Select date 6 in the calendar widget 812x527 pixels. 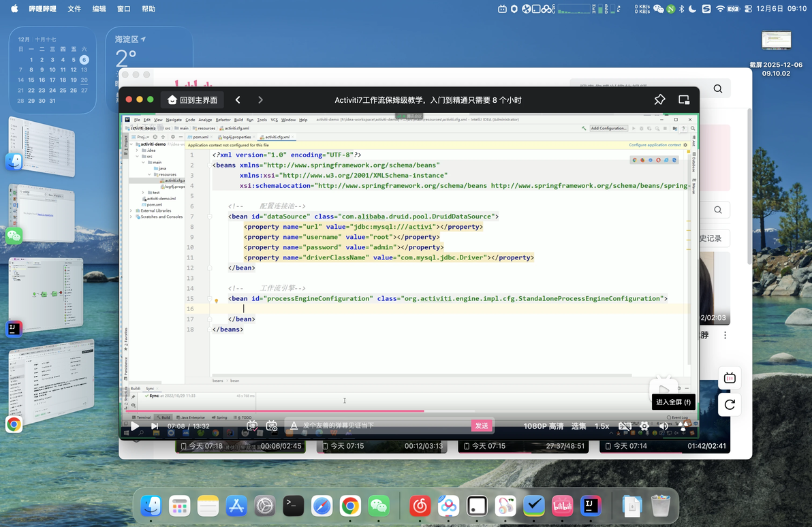click(x=84, y=59)
